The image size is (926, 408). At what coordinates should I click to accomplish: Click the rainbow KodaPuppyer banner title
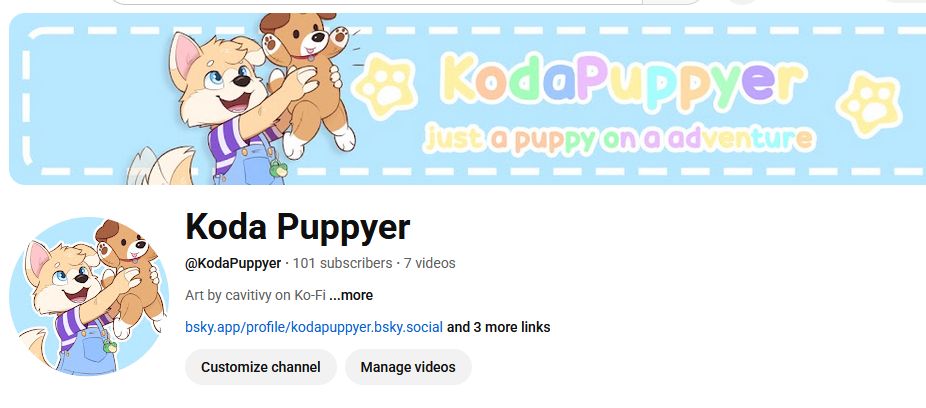(622, 81)
